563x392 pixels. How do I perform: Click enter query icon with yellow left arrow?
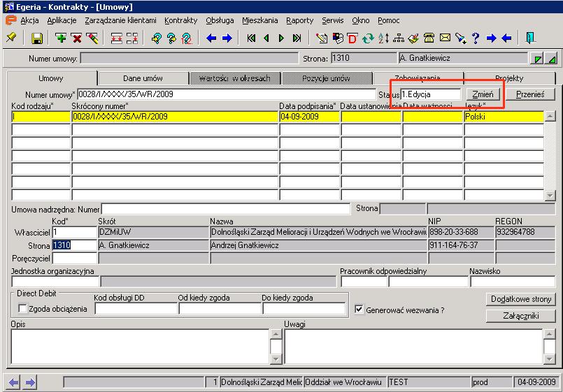pos(157,38)
